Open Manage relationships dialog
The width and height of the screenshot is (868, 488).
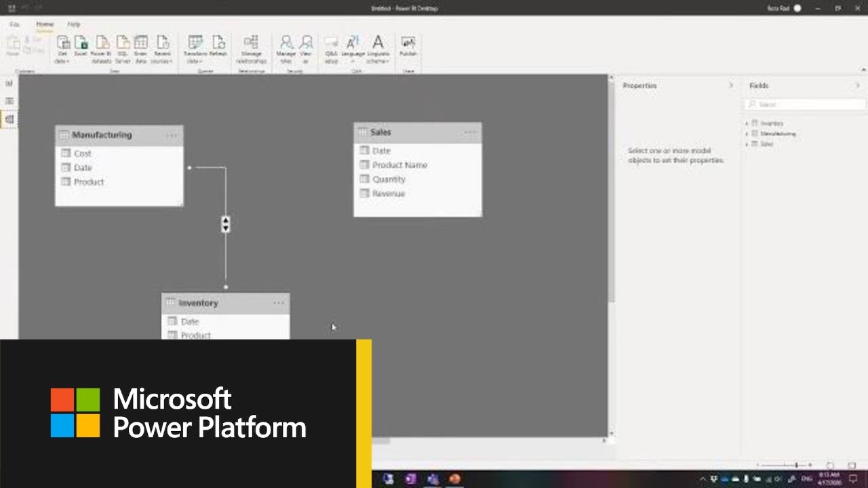coord(251,49)
